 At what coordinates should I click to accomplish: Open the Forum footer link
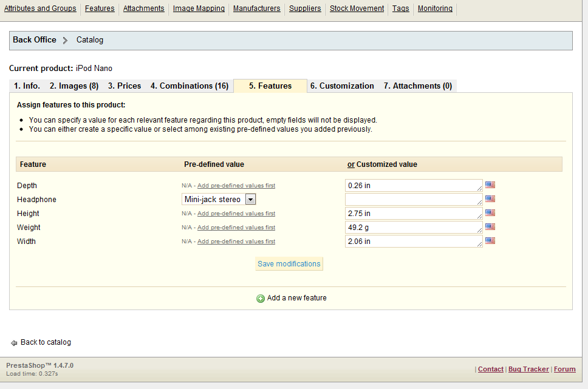click(x=564, y=369)
